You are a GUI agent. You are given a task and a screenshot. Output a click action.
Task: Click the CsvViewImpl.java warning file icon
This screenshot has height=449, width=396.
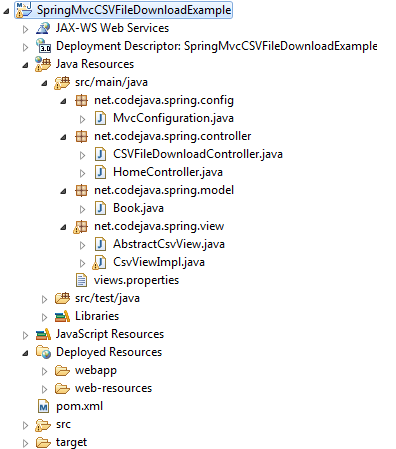[x=100, y=262]
